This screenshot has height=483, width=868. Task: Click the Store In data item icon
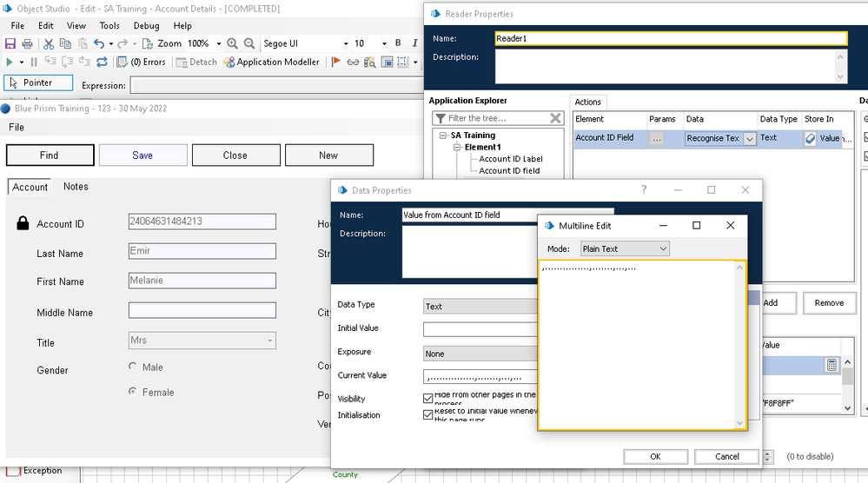coord(811,138)
